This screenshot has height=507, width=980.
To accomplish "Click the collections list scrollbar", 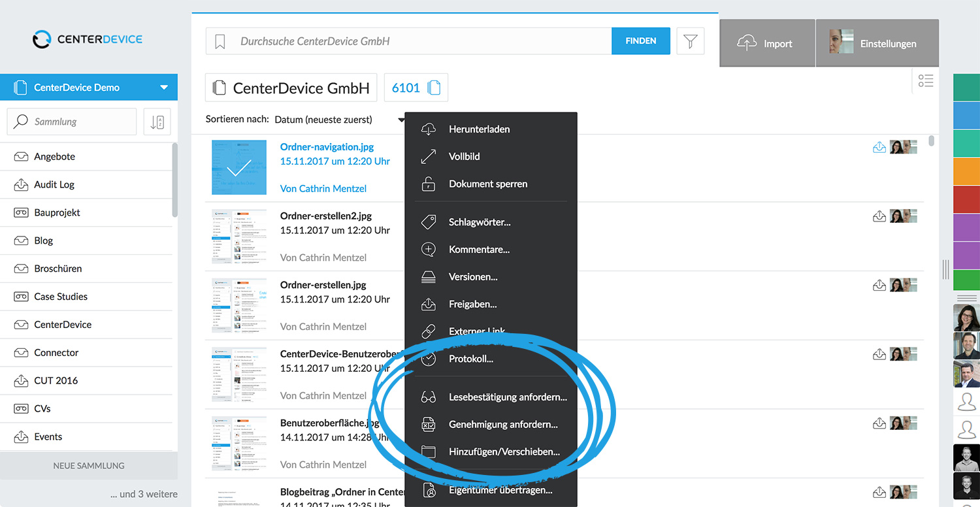I will pyautogui.click(x=175, y=180).
